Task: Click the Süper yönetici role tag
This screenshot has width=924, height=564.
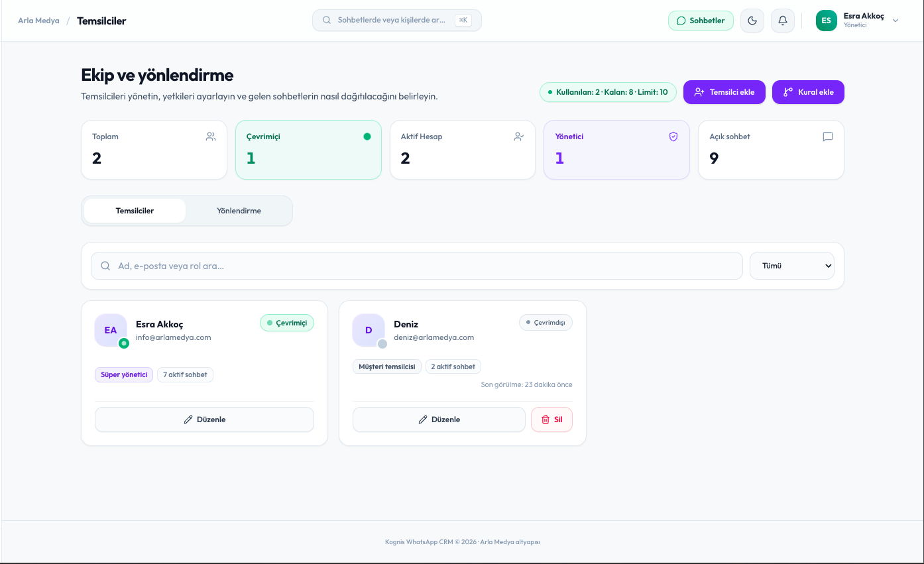Action: (x=124, y=374)
